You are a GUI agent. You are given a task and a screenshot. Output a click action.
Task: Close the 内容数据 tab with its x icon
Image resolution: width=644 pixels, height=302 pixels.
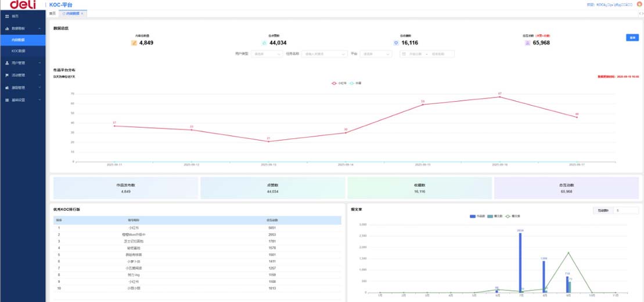82,13
